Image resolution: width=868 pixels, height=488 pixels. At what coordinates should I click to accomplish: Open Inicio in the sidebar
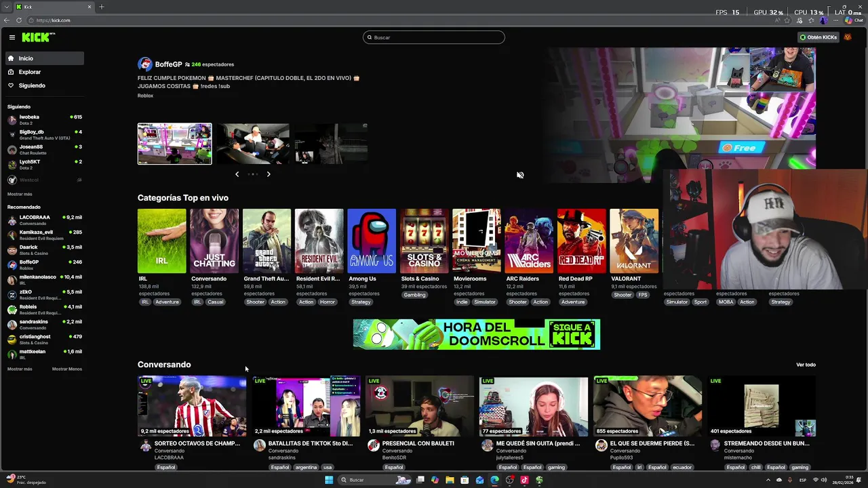click(45, 58)
